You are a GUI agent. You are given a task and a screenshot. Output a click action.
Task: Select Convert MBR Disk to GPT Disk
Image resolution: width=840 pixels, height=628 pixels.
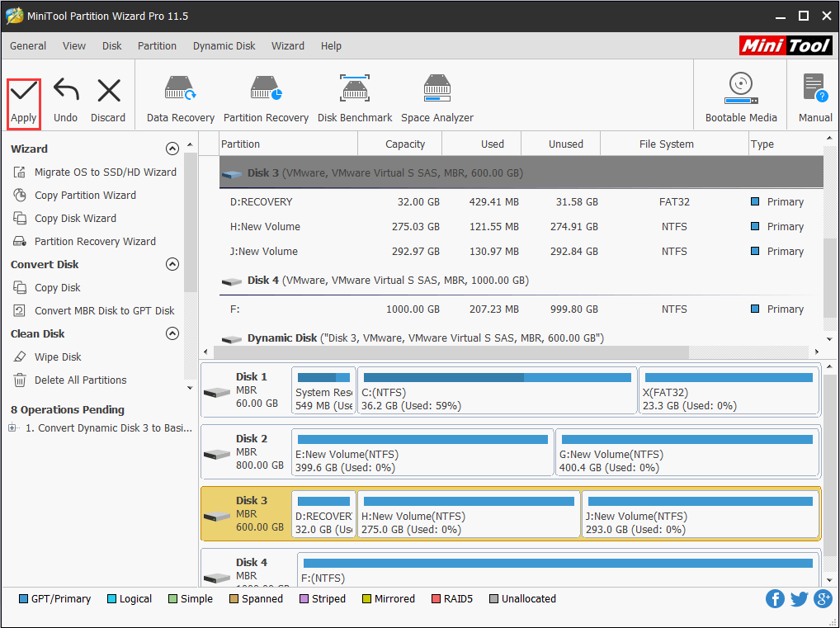point(94,311)
